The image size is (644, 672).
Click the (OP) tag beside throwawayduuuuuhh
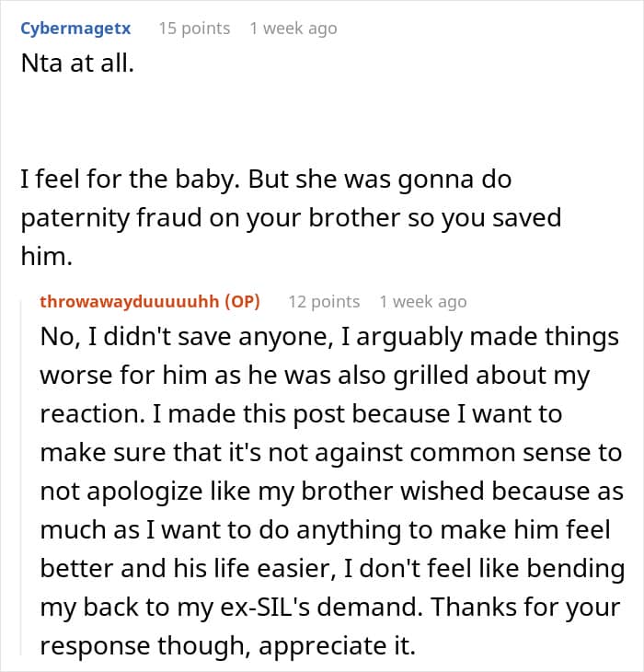pos(242,302)
